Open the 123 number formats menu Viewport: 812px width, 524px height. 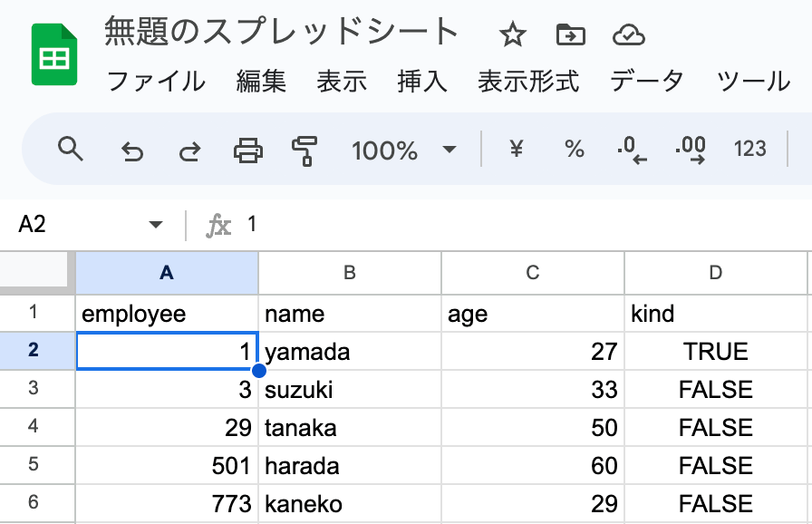pos(749,149)
